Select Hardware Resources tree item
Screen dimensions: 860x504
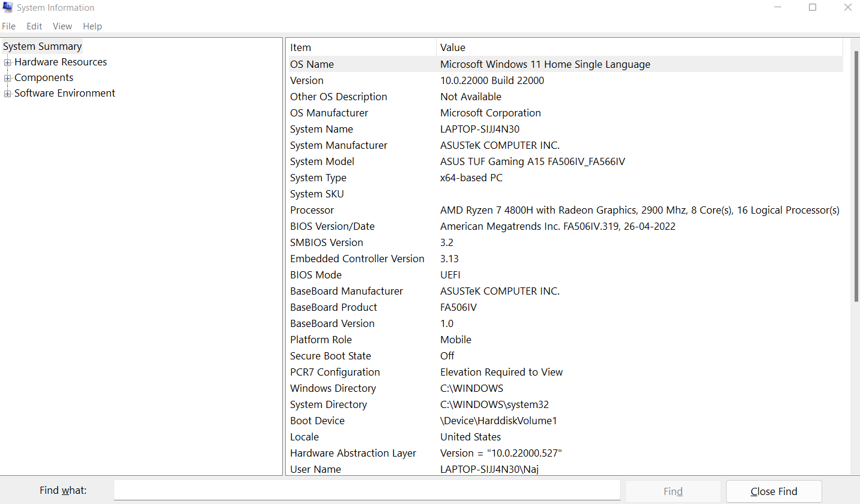(61, 62)
